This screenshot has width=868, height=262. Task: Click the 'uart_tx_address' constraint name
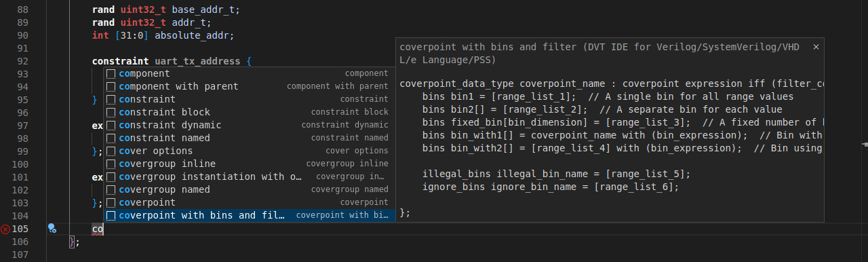click(197, 61)
